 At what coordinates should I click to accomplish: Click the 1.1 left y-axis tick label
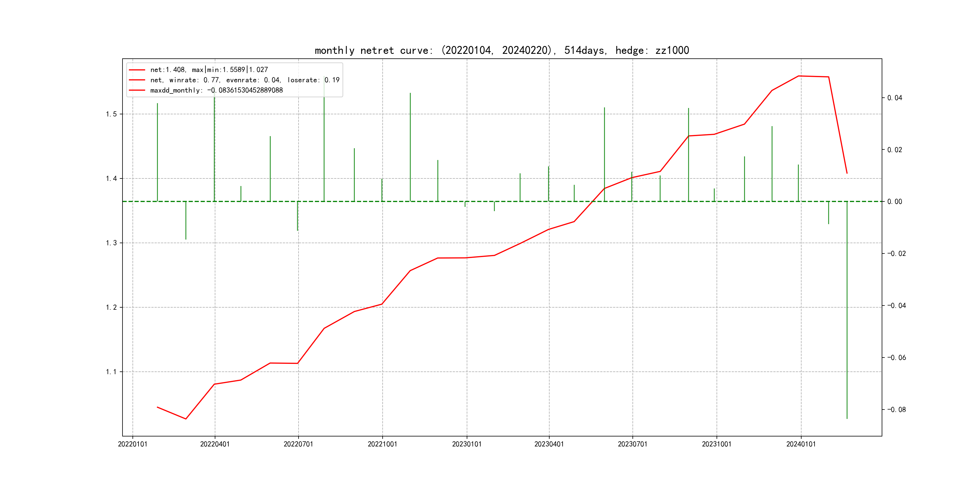click(112, 372)
